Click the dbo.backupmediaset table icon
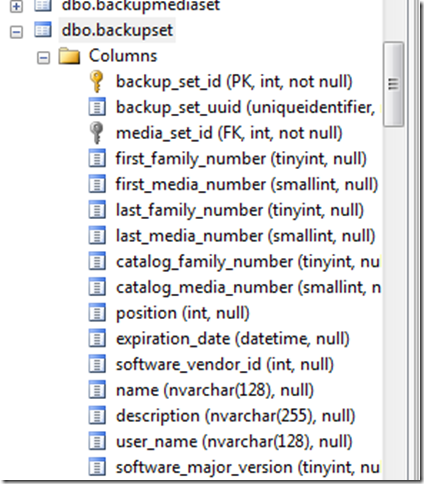The width and height of the screenshot is (424, 484). [43, 5]
